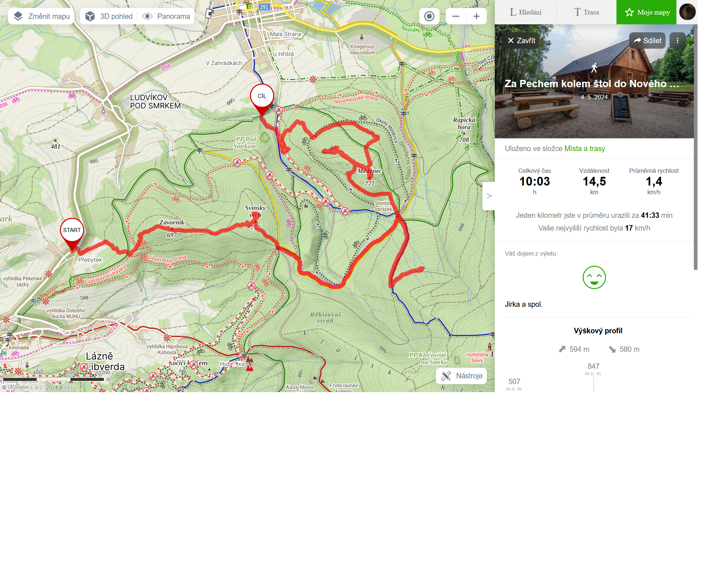Locate my position with the target icon

pos(429,16)
